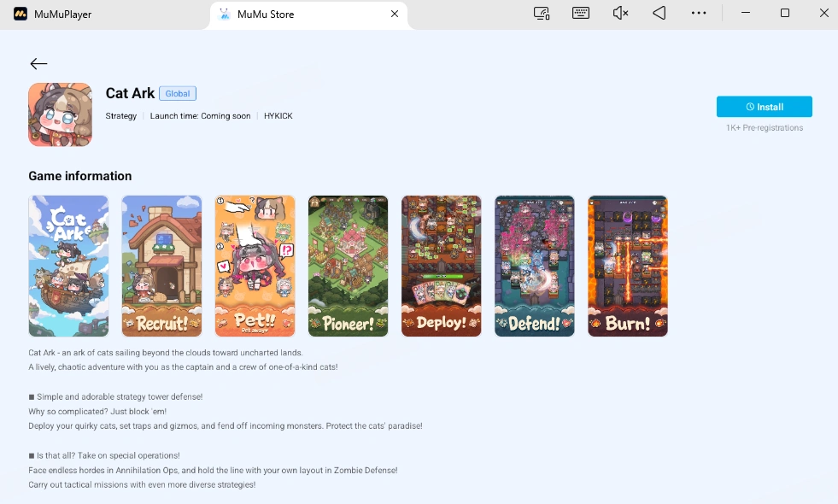Click the Strategy genre label

[120, 116]
